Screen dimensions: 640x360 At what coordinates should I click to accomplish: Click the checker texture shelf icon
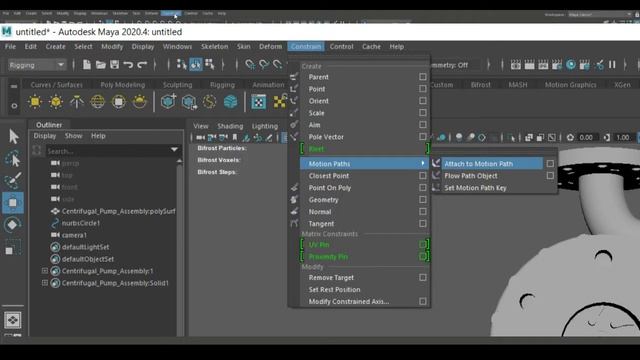[x=259, y=102]
